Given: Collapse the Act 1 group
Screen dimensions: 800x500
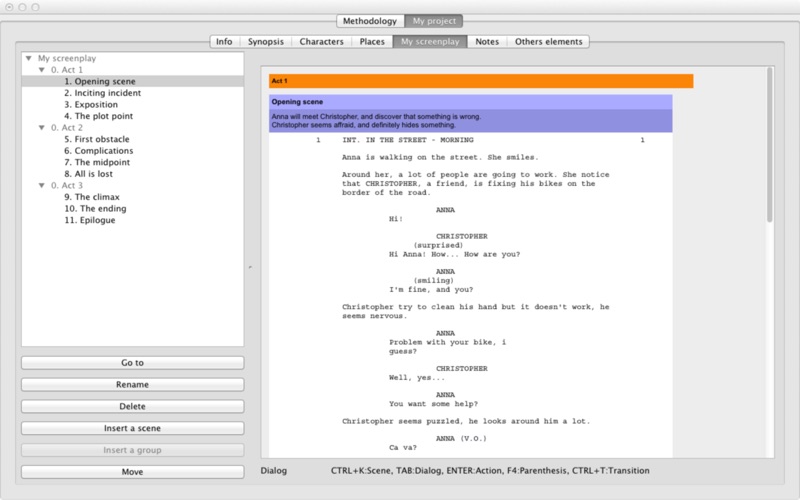Looking at the screenshot, I should click(42, 70).
